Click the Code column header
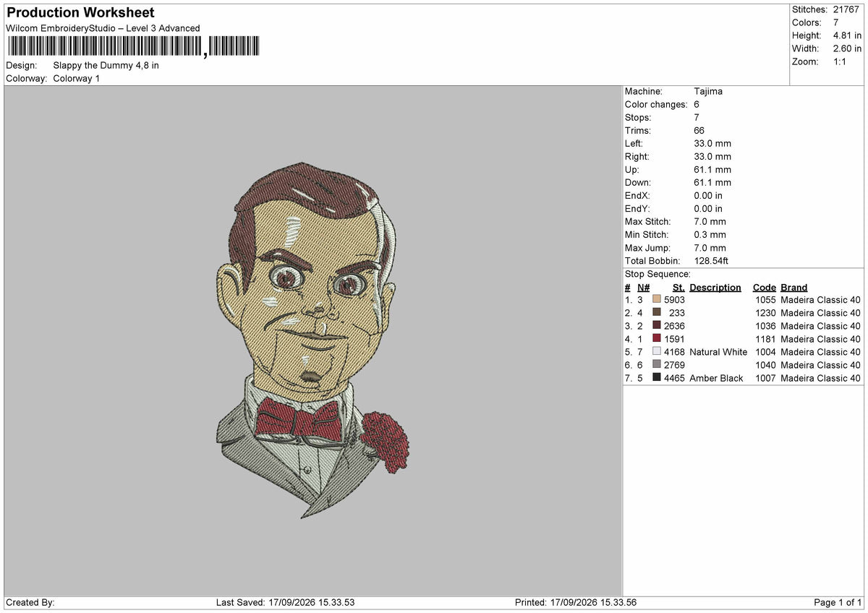The image size is (868, 613). point(765,287)
